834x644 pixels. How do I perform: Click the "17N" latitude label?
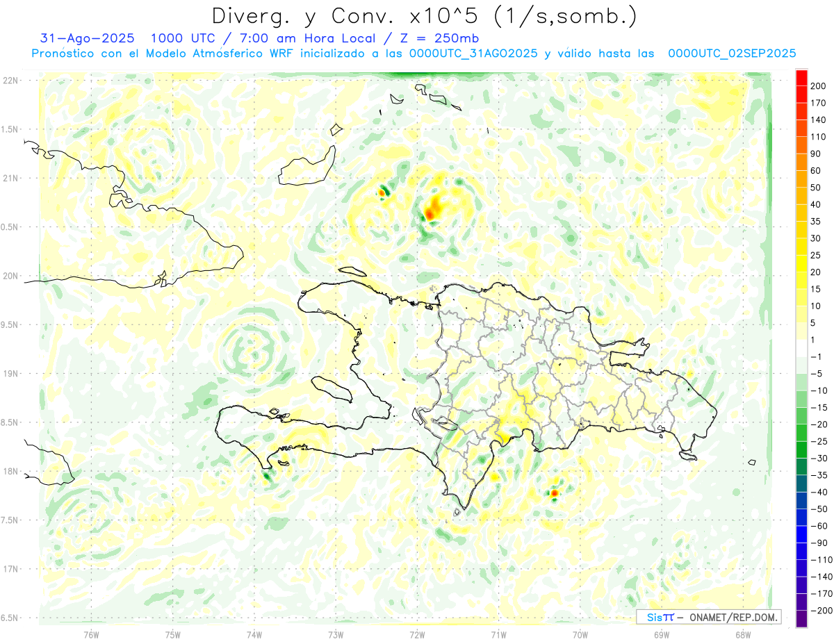click(10, 569)
